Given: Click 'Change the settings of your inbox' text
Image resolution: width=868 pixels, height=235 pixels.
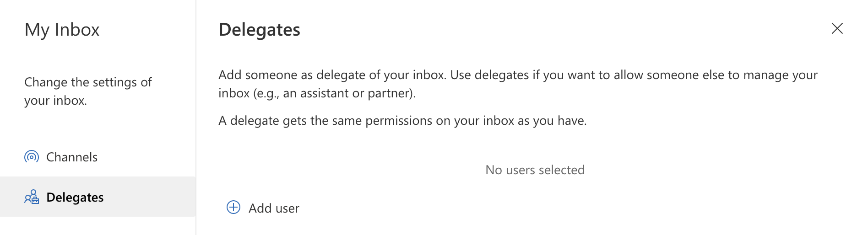Looking at the screenshot, I should (88, 91).
